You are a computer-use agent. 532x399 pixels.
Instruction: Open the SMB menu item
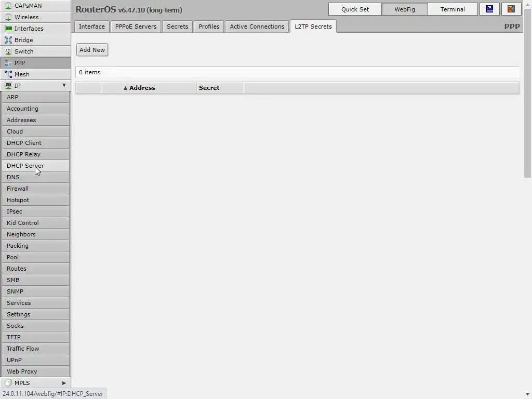click(x=36, y=280)
